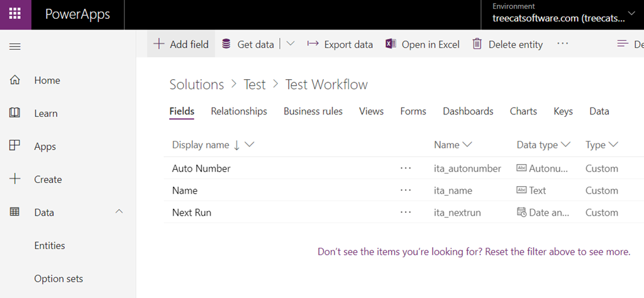Select the ita_autonumber name cell

467,168
